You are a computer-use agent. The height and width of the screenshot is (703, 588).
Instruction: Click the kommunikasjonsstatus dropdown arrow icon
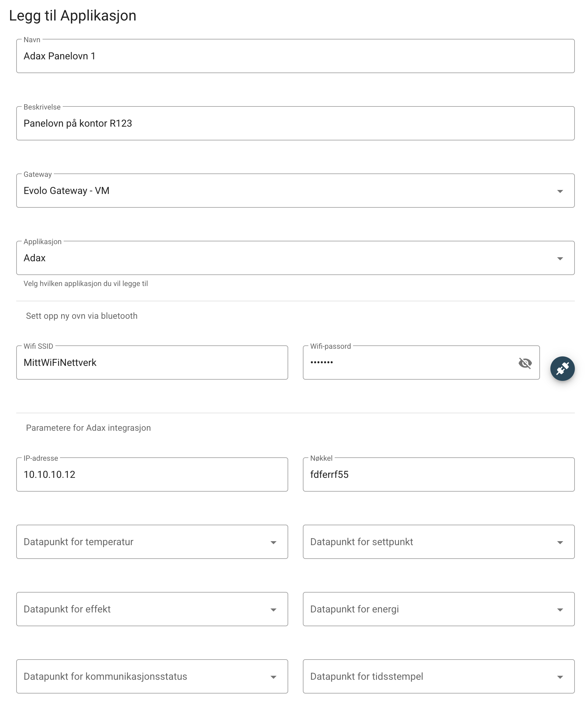[x=273, y=677]
